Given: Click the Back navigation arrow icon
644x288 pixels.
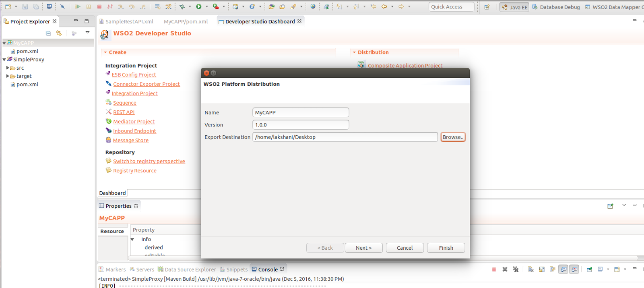Looking at the screenshot, I should point(384,6).
